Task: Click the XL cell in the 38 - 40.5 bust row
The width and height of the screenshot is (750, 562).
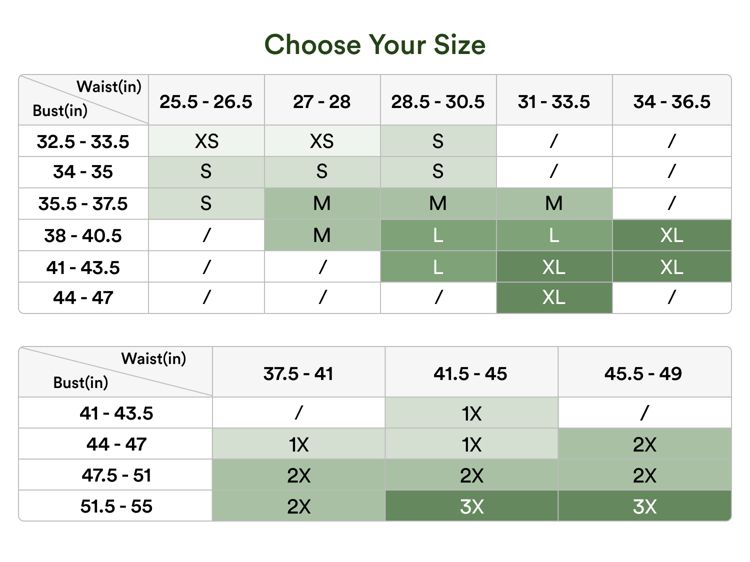Action: [672, 236]
